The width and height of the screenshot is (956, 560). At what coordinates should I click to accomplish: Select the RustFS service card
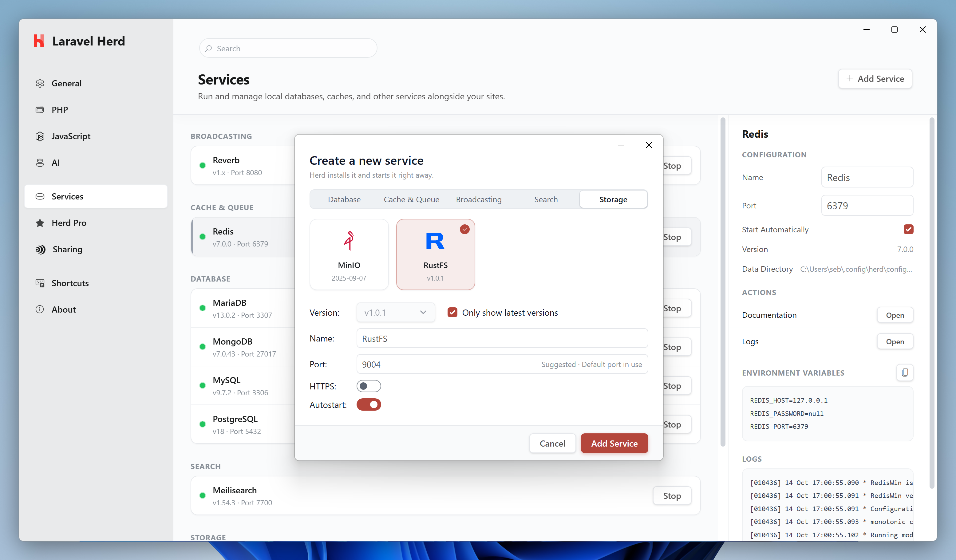click(436, 254)
